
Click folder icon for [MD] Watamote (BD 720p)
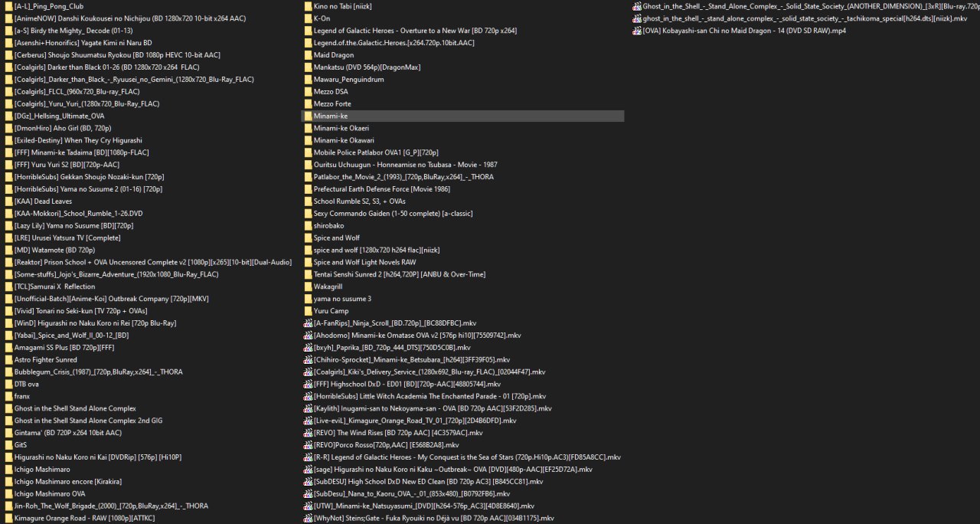tap(8, 250)
